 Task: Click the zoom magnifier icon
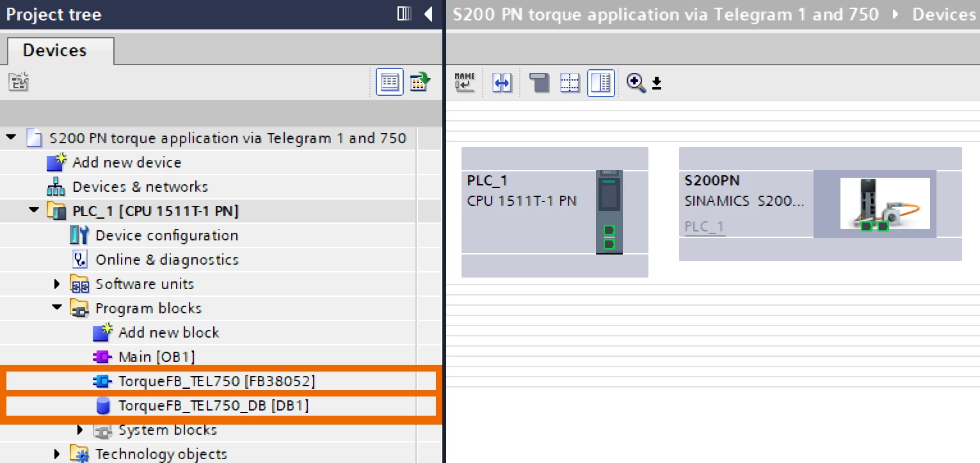tap(636, 82)
